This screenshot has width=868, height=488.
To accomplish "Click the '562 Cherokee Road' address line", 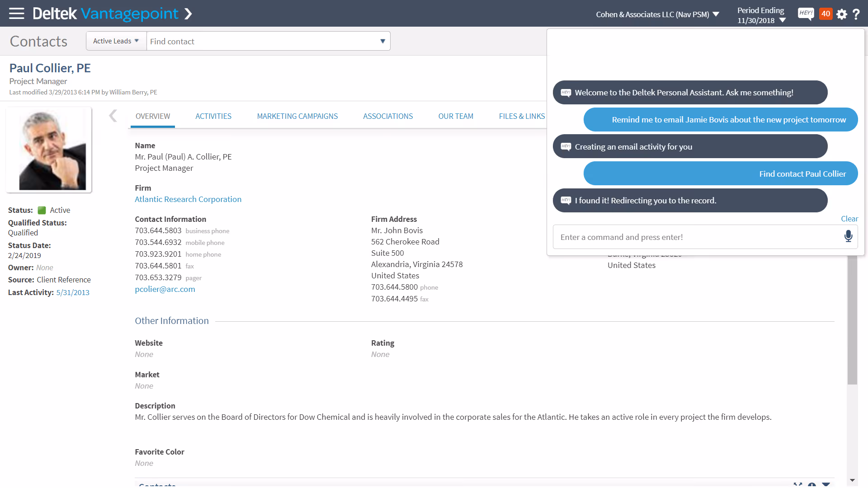I will 405,242.
